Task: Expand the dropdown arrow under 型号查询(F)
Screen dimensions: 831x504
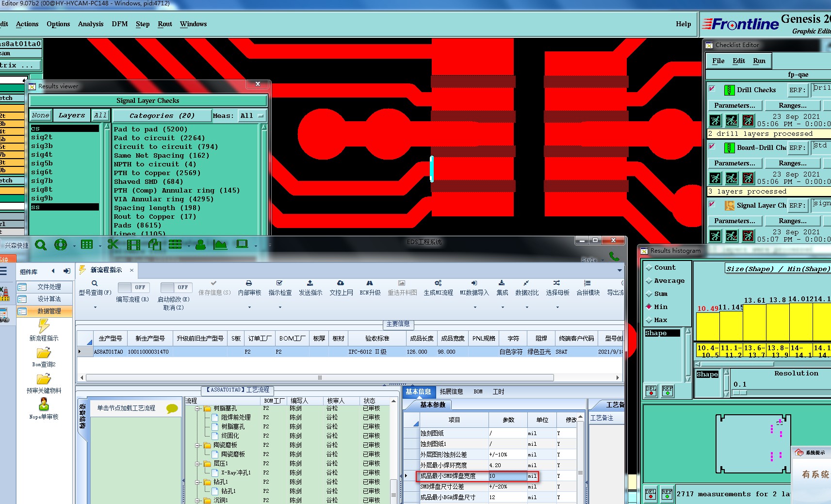Action: [95, 307]
